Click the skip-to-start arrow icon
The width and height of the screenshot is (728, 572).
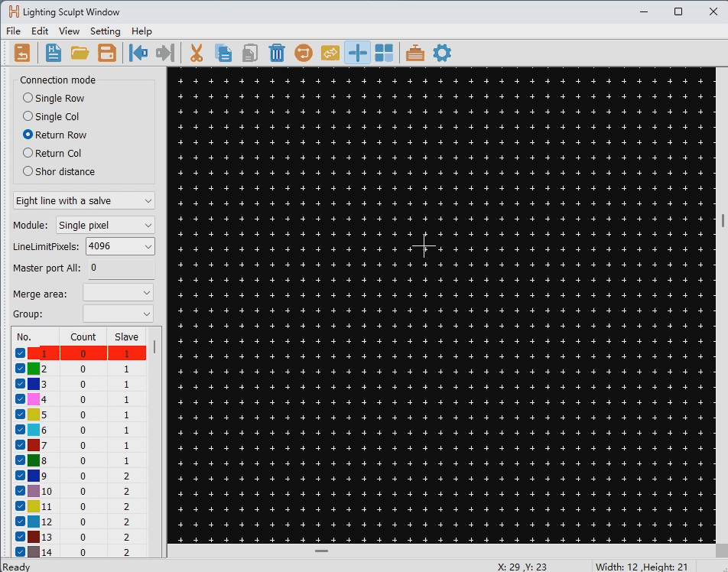pyautogui.click(x=138, y=53)
